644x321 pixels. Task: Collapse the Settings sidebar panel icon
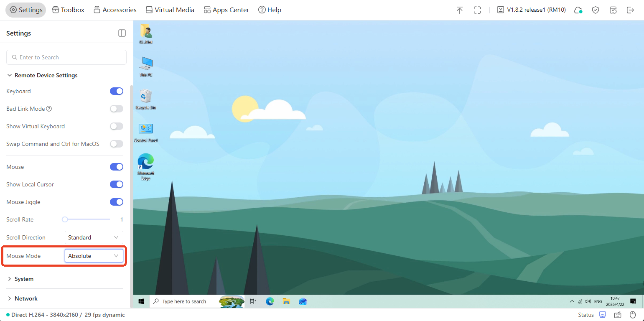[122, 33]
